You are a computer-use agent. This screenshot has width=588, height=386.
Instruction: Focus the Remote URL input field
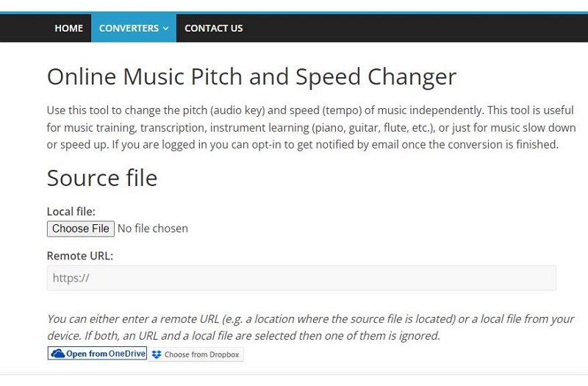[x=301, y=278]
